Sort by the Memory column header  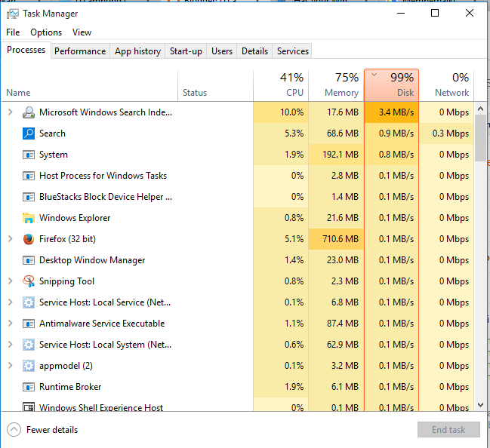[x=336, y=86]
